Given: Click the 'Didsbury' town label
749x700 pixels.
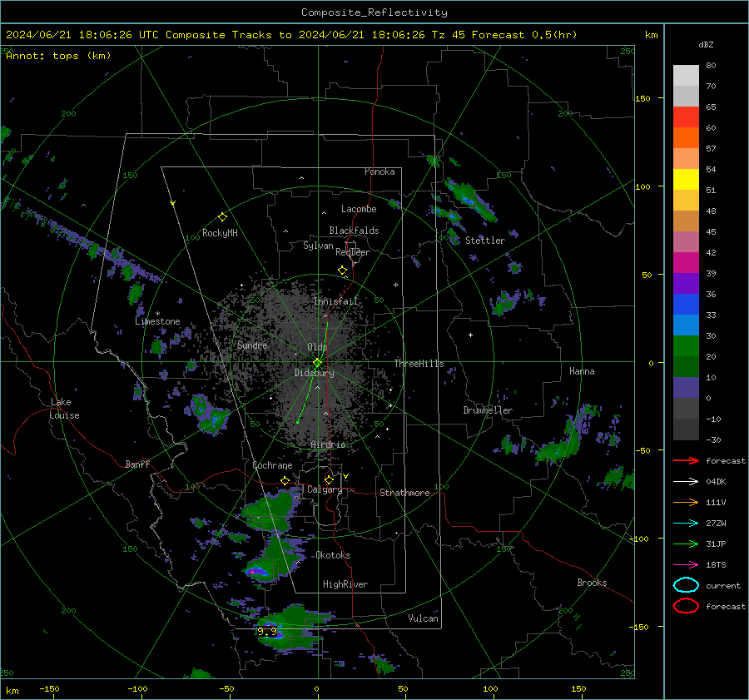Looking at the screenshot, I should 314,373.
